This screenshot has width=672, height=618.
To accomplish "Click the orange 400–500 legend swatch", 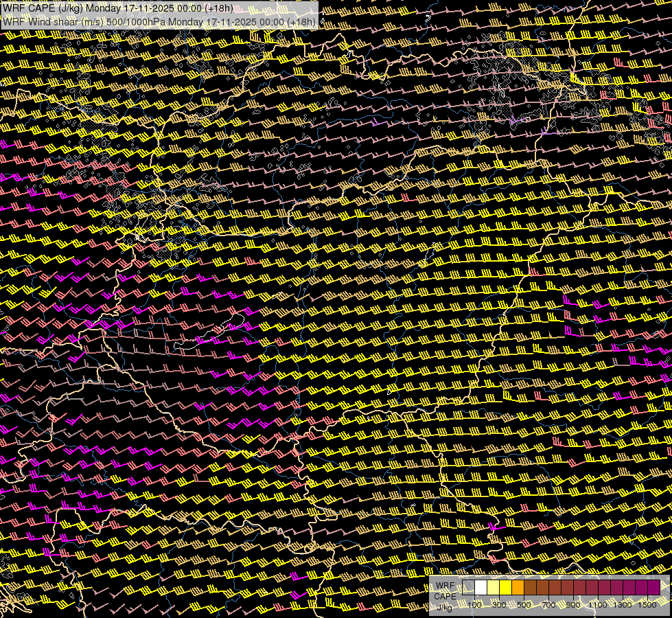I will [518, 588].
